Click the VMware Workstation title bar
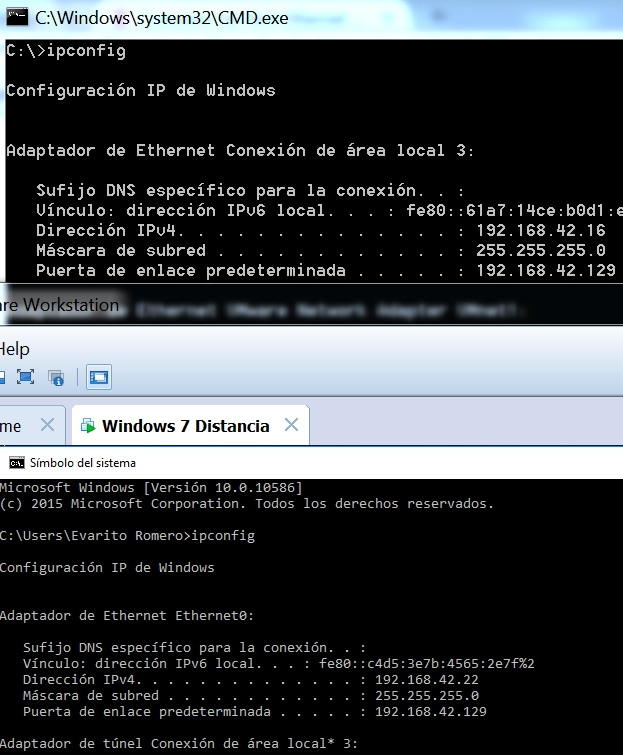 coord(60,305)
